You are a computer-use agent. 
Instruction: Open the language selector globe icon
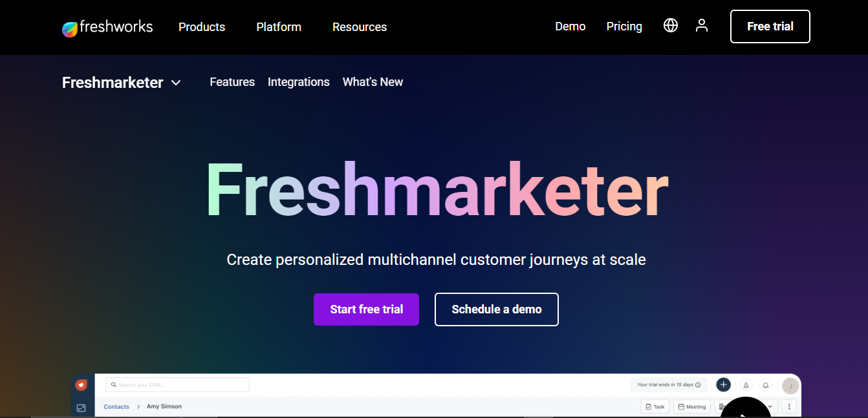(671, 25)
